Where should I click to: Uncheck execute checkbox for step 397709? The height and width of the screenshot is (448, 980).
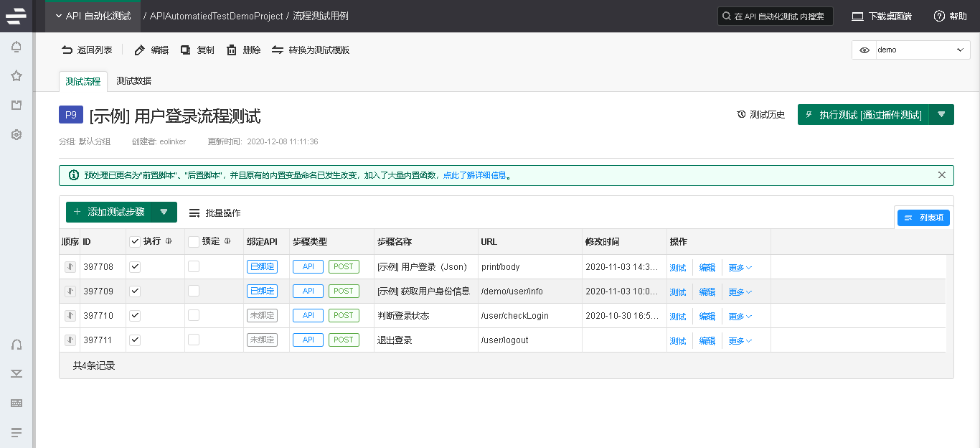coord(135,291)
